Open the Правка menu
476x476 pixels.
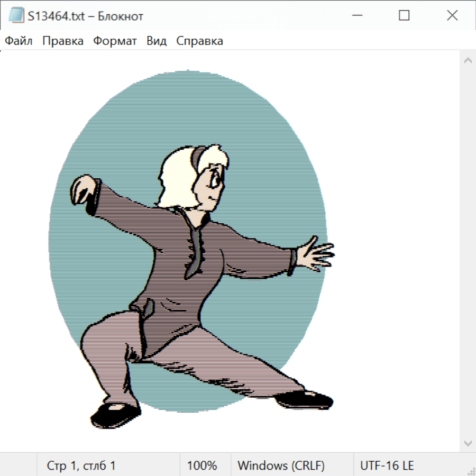click(63, 41)
